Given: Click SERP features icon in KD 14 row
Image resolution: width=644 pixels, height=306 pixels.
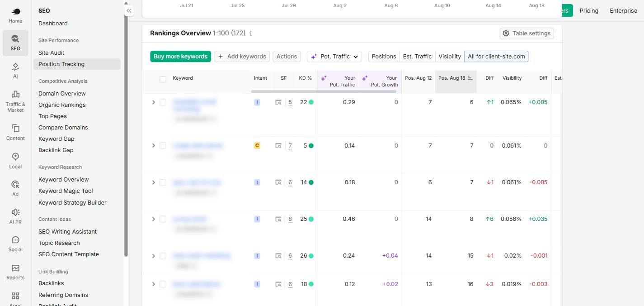Looking at the screenshot, I should [278, 182].
